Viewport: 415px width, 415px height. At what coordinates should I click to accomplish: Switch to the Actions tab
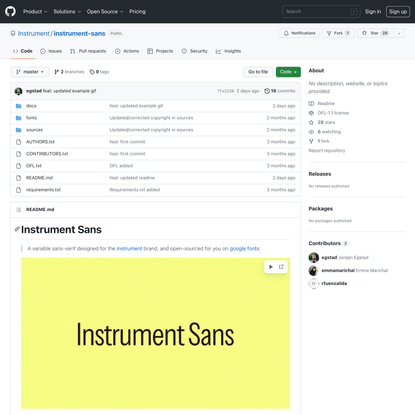pos(127,51)
